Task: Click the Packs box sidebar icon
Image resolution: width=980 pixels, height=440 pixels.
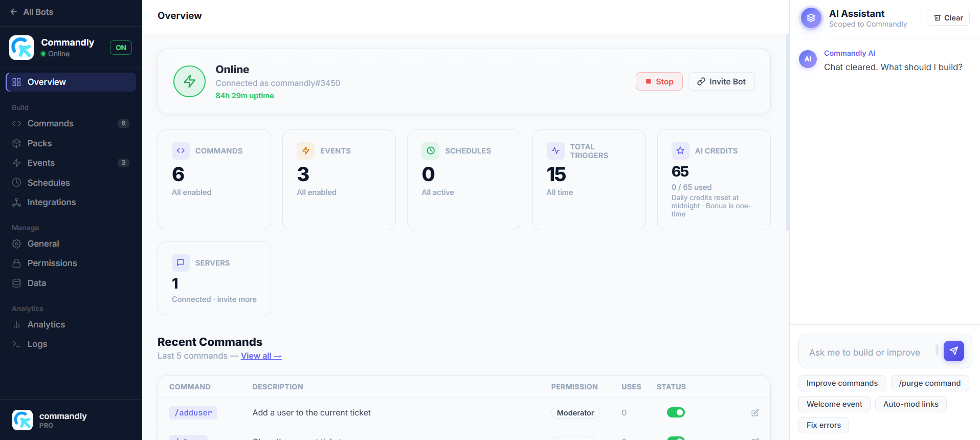Action: (17, 143)
